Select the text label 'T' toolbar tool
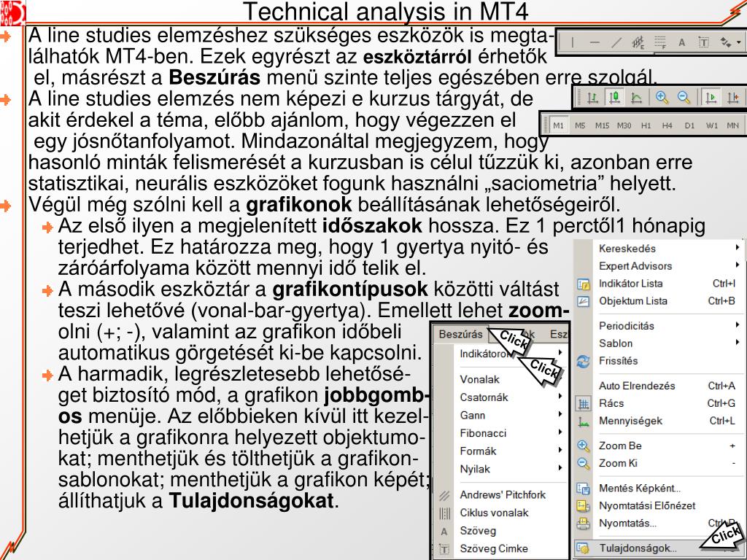Image resolution: width=747 pixels, height=560 pixels. 704,43
